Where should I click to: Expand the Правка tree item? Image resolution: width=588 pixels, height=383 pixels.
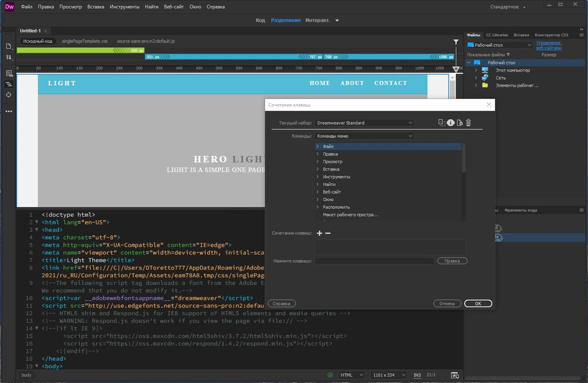[x=318, y=154]
